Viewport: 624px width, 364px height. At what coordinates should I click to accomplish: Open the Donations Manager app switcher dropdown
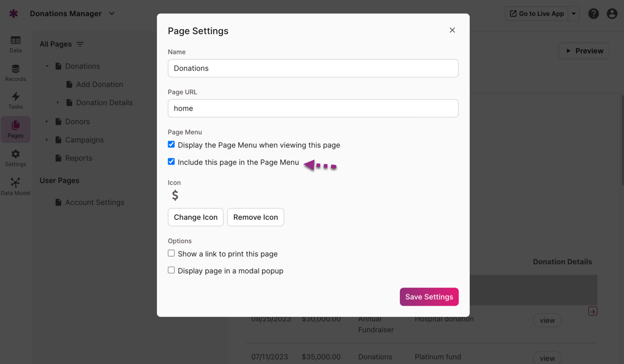(x=111, y=13)
